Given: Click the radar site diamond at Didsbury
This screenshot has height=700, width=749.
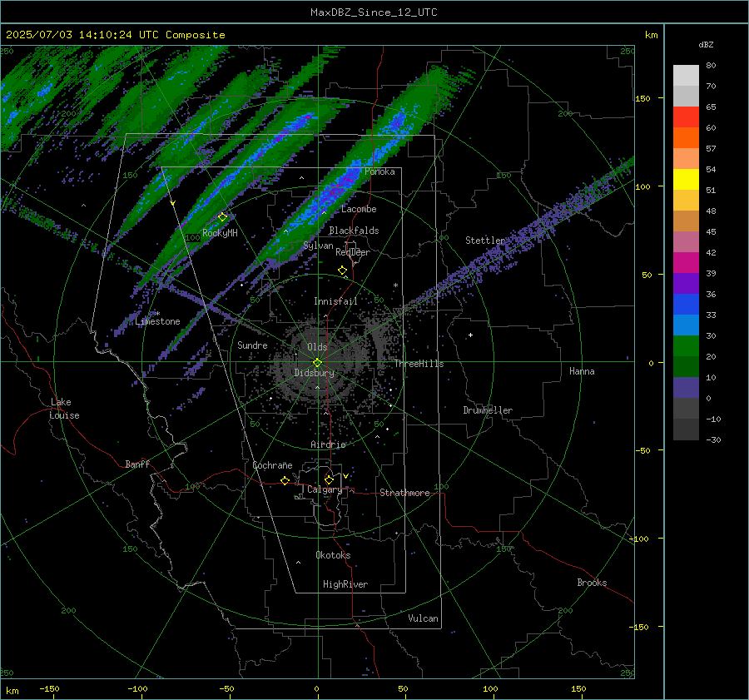Looking at the screenshot, I should click(318, 362).
